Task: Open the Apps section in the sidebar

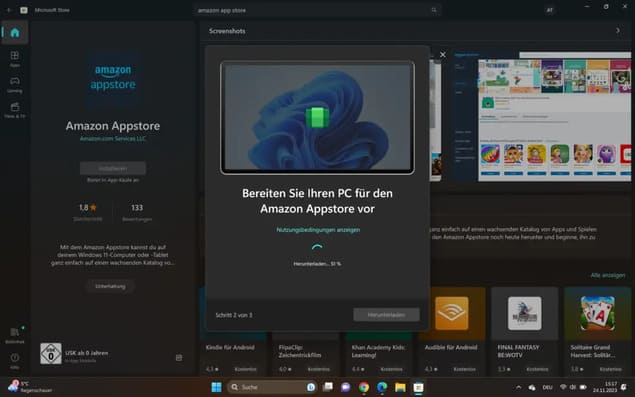Action: [x=15, y=59]
